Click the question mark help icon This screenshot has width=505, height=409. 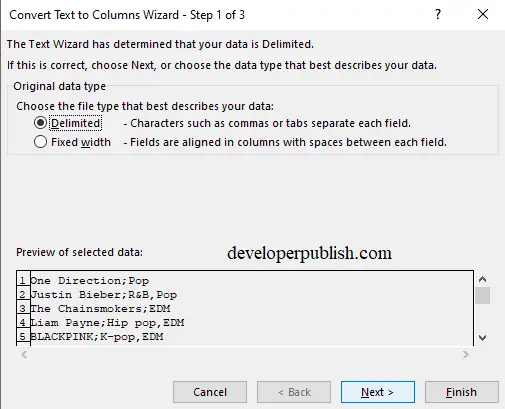pos(438,14)
